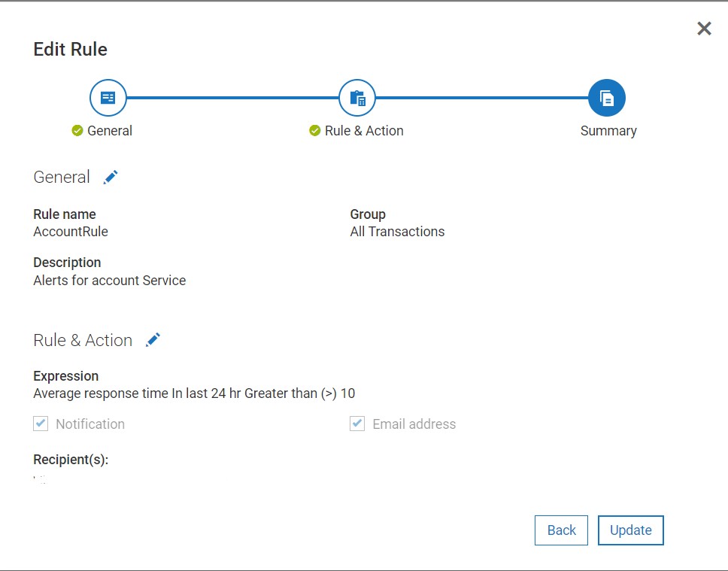Click the average response time expression text

(x=194, y=393)
